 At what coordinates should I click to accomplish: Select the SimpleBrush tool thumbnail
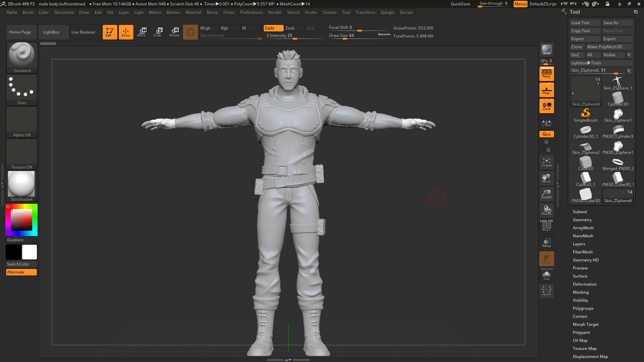[x=586, y=116]
